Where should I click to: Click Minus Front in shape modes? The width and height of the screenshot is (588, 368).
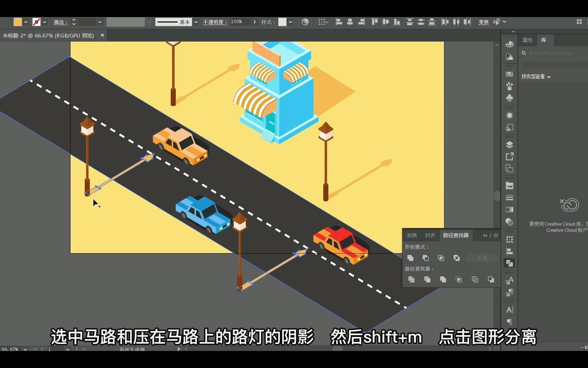(x=426, y=258)
